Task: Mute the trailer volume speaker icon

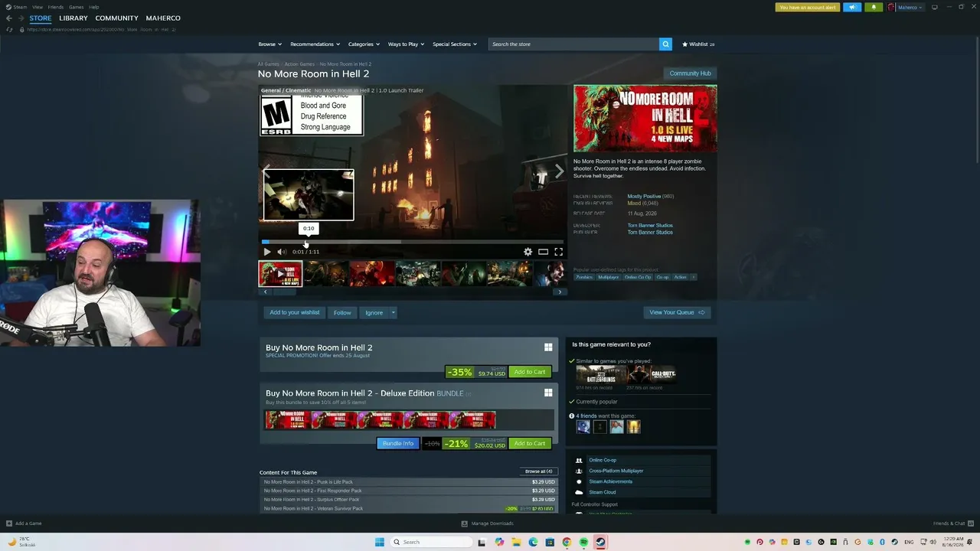Action: (282, 252)
